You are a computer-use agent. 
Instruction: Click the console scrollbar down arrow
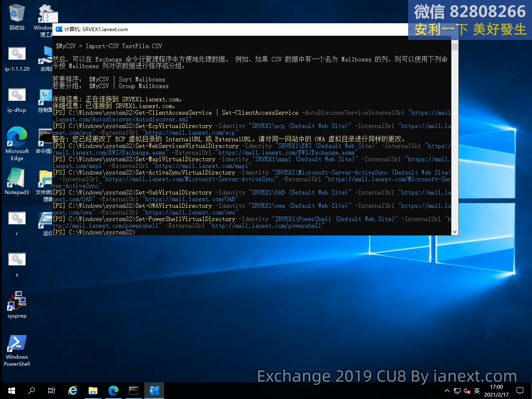pos(455,232)
